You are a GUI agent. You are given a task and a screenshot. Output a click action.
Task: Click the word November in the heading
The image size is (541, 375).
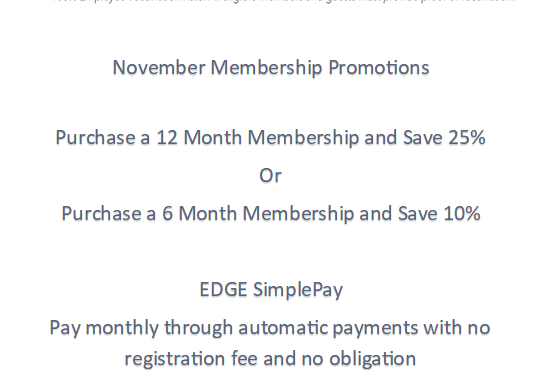[x=159, y=67]
